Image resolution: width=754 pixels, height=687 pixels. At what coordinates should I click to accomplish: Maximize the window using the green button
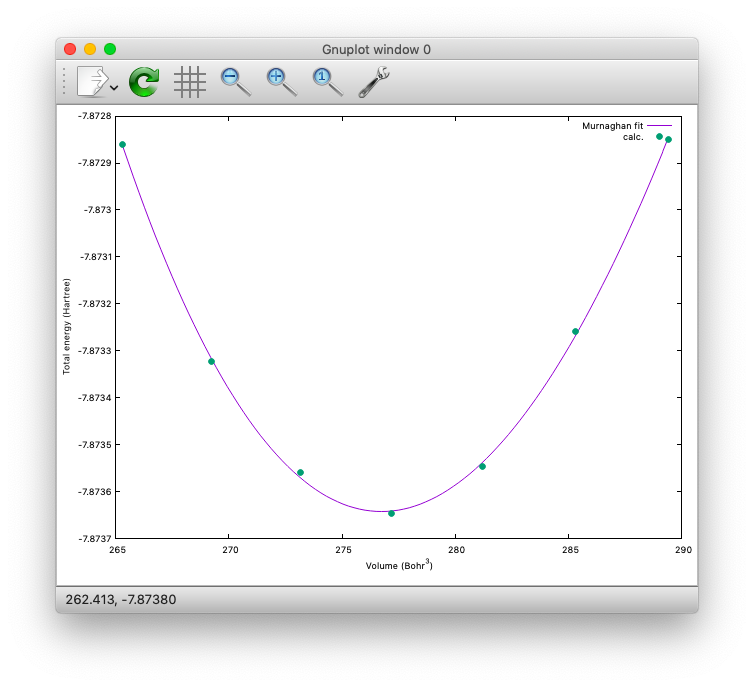pyautogui.click(x=110, y=49)
